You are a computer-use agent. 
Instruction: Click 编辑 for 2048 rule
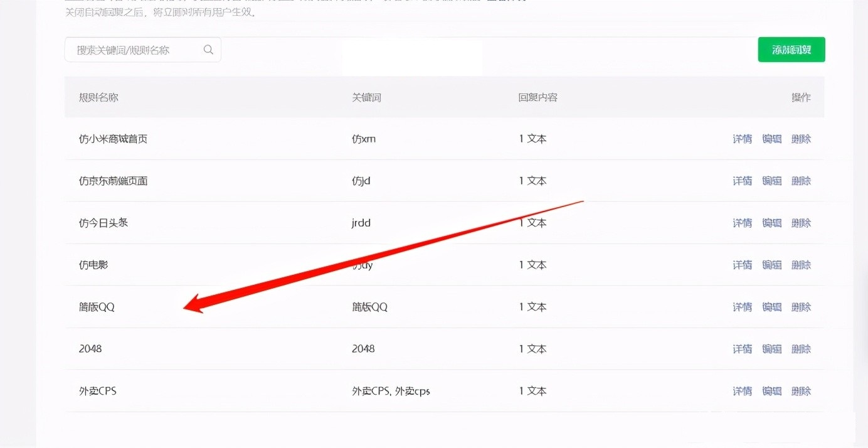click(772, 349)
